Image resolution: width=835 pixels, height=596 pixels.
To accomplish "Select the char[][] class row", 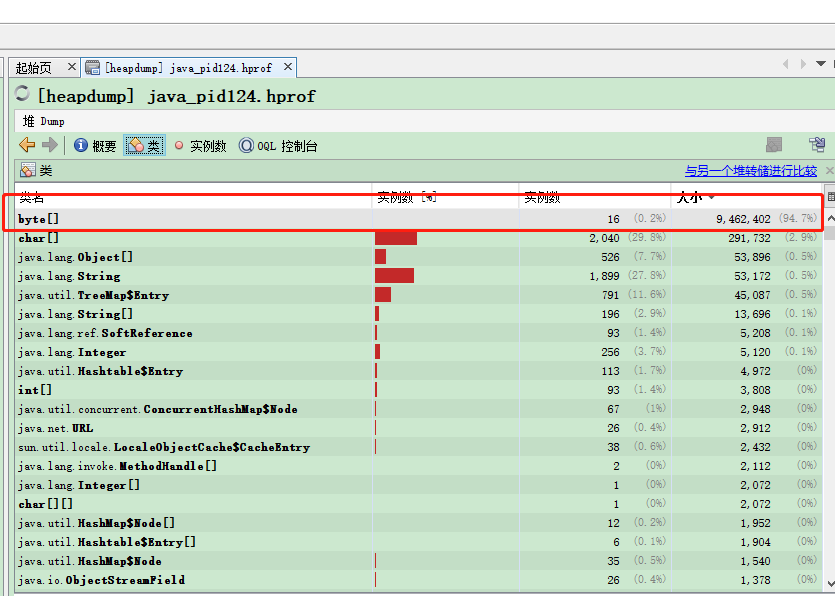I will (x=419, y=504).
